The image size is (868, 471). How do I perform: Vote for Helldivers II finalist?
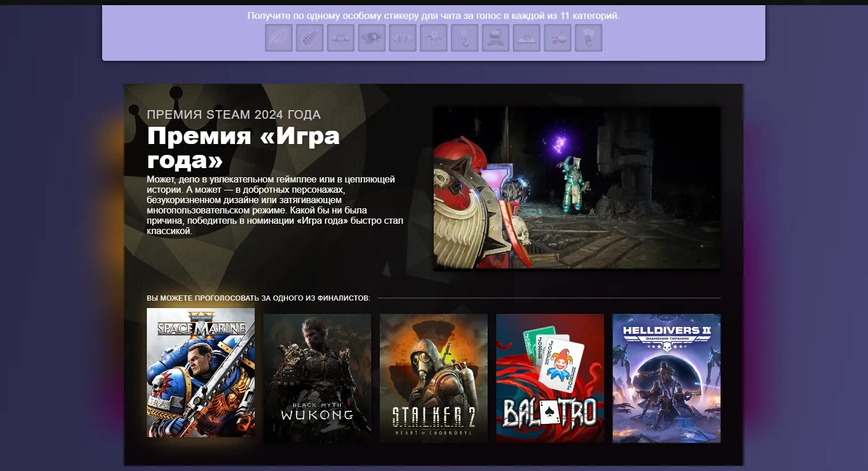(x=667, y=378)
